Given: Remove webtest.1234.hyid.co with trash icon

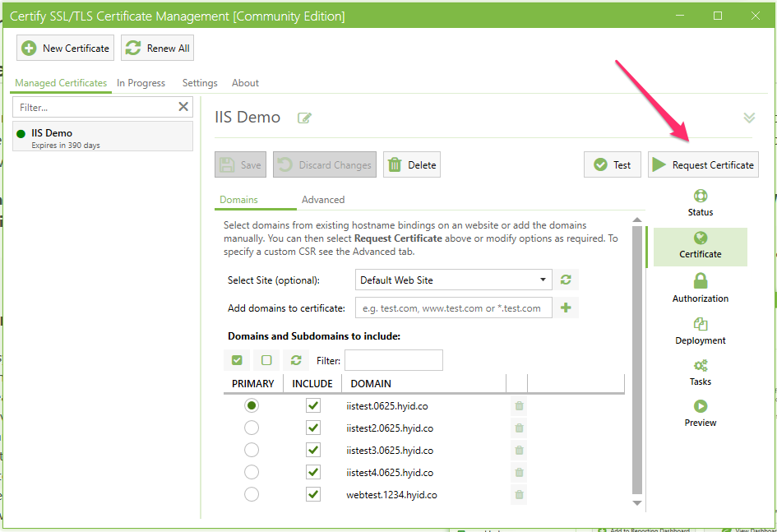Looking at the screenshot, I should (x=519, y=494).
